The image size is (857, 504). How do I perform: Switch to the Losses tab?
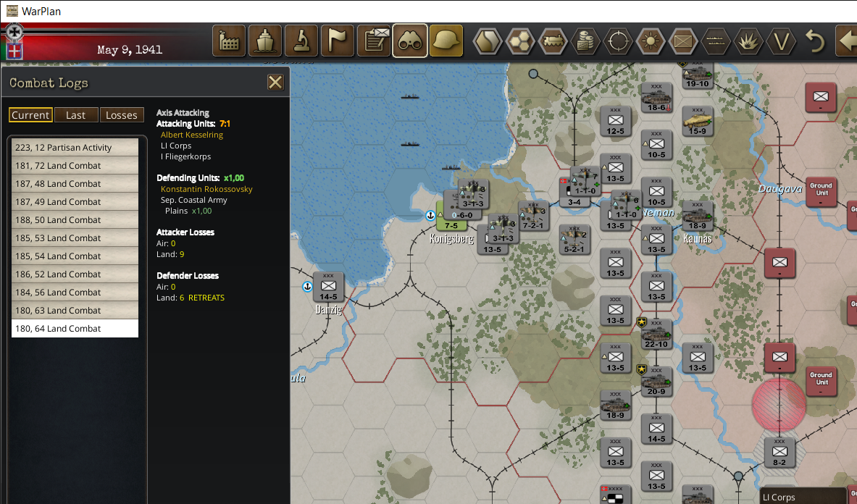point(121,115)
